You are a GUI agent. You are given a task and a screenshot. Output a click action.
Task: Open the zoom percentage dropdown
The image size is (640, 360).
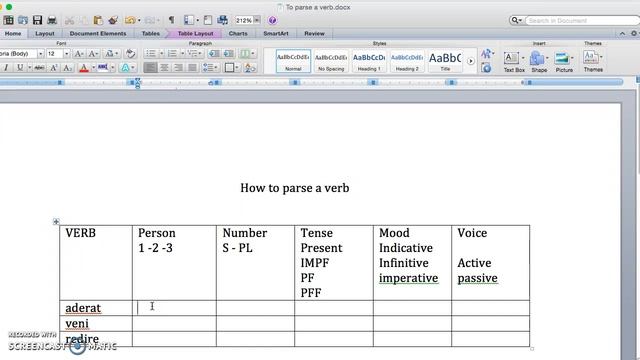[x=257, y=20]
